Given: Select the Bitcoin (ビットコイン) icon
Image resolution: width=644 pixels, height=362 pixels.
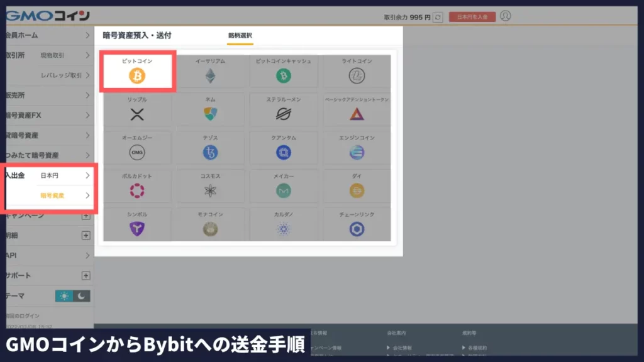Looking at the screenshot, I should [x=137, y=76].
